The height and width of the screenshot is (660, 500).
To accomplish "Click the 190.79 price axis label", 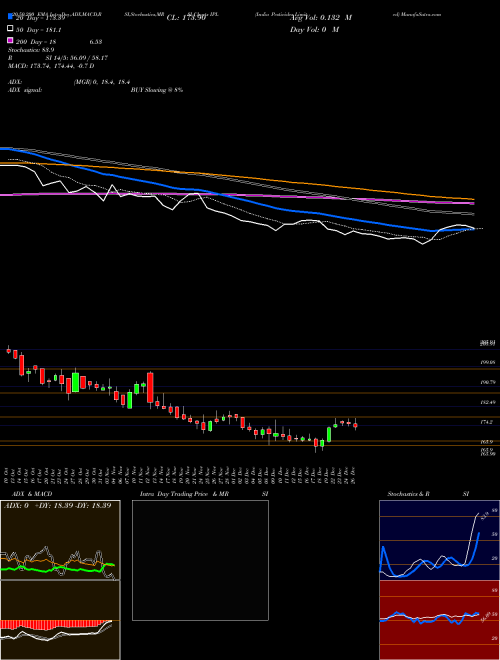I will tap(488, 382).
